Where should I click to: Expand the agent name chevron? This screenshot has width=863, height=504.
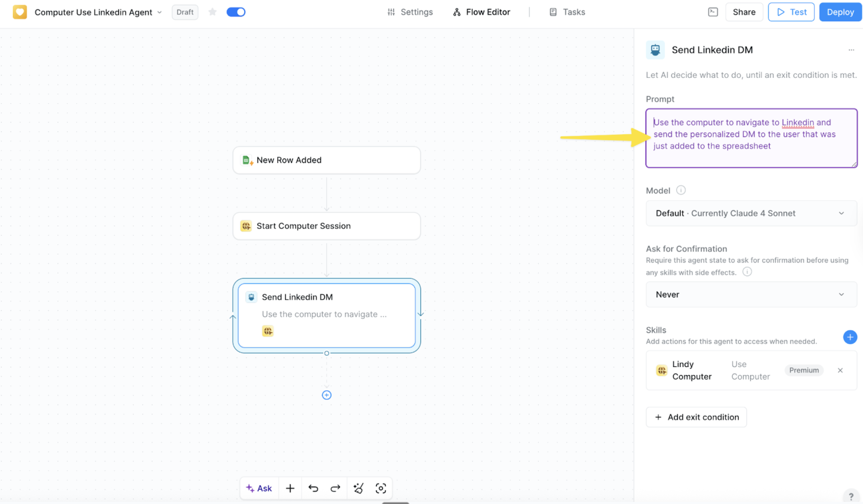tap(160, 12)
